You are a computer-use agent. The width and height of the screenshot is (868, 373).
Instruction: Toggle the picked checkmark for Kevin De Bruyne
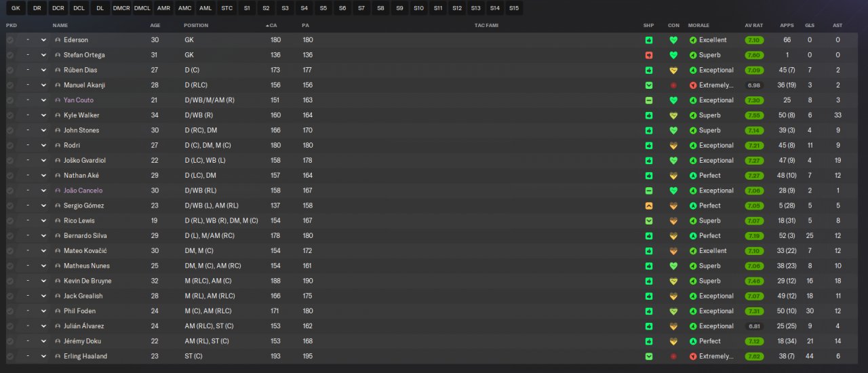click(9, 281)
